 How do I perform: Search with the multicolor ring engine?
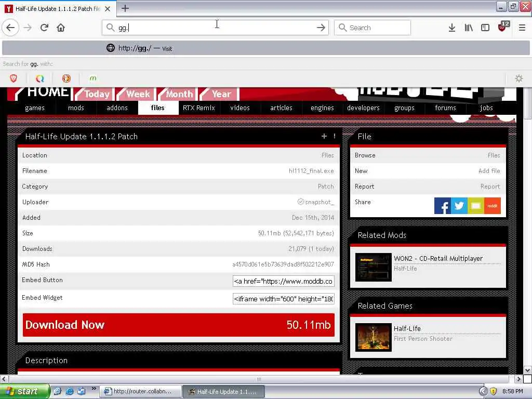pos(39,78)
